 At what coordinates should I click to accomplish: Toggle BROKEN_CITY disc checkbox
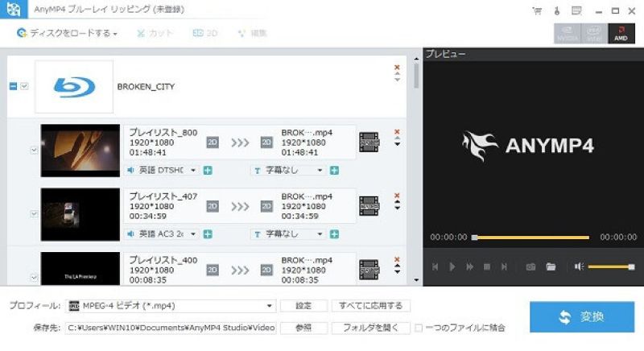24,86
